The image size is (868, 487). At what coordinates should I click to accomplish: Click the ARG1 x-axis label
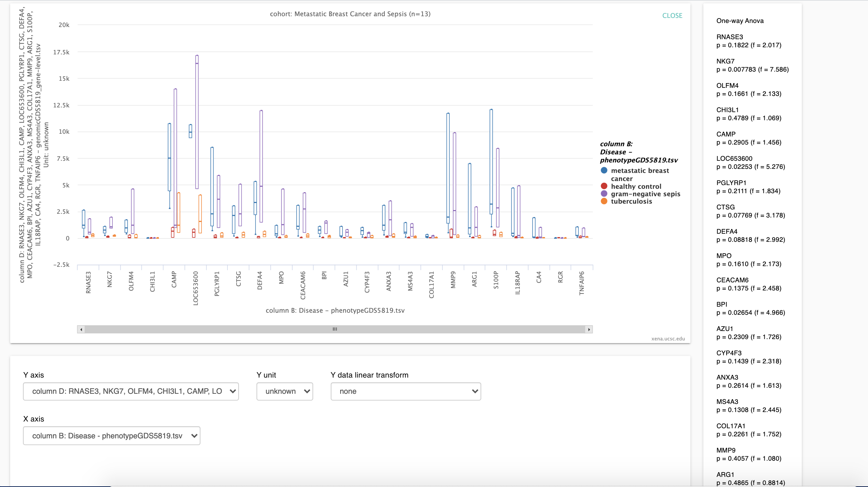(474, 279)
